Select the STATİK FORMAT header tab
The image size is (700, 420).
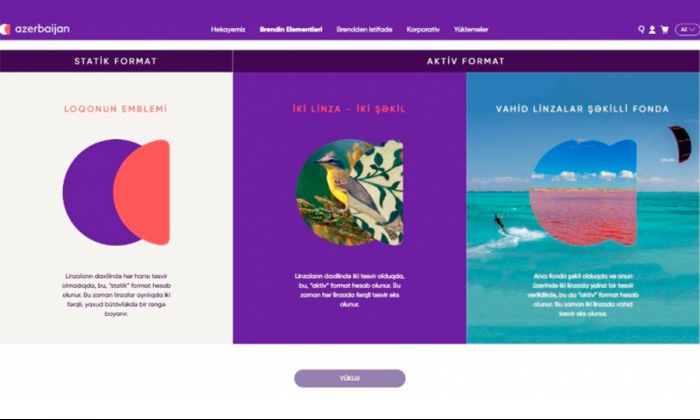pos(116,61)
